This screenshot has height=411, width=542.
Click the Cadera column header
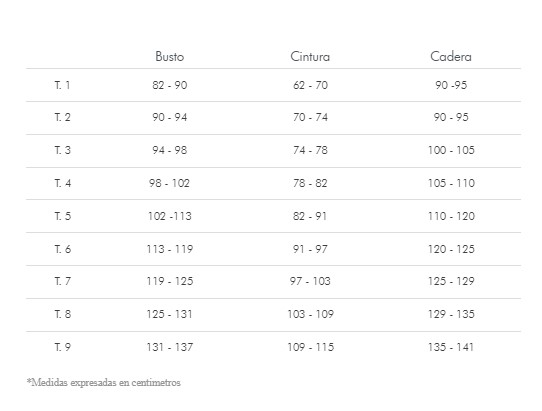(451, 56)
